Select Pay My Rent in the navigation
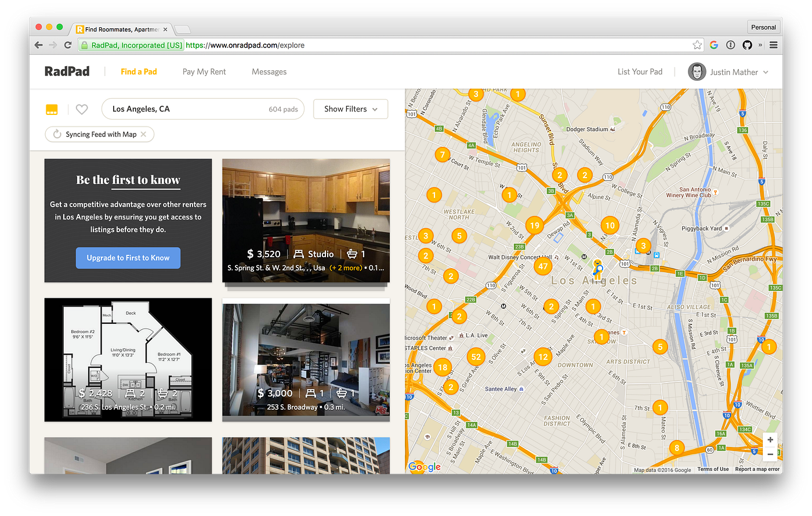812x516 pixels. point(204,71)
